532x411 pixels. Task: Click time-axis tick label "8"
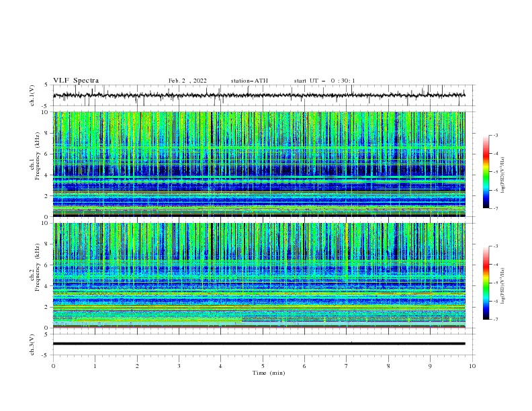pyautogui.click(x=388, y=366)
